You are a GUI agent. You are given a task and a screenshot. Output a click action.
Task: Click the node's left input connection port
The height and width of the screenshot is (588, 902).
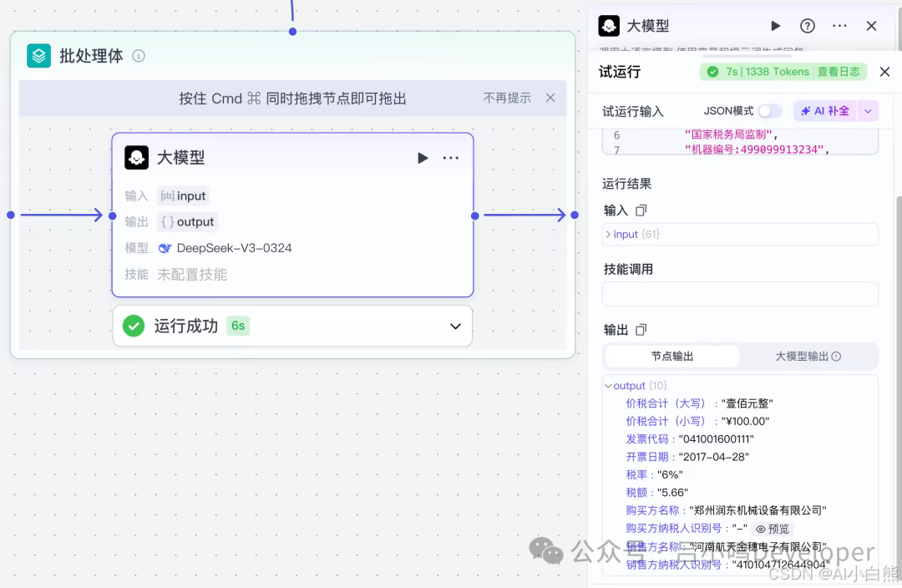tap(112, 215)
